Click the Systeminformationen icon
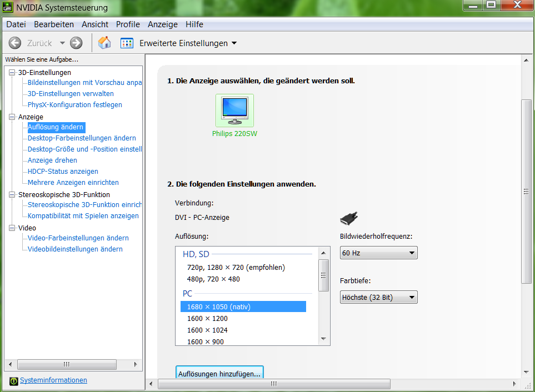The width and height of the screenshot is (535, 392). tap(14, 381)
